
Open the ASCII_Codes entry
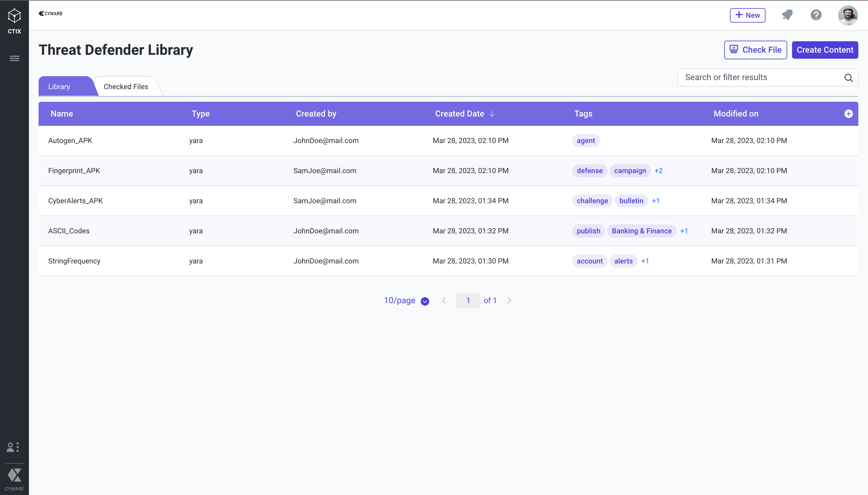pyautogui.click(x=69, y=231)
